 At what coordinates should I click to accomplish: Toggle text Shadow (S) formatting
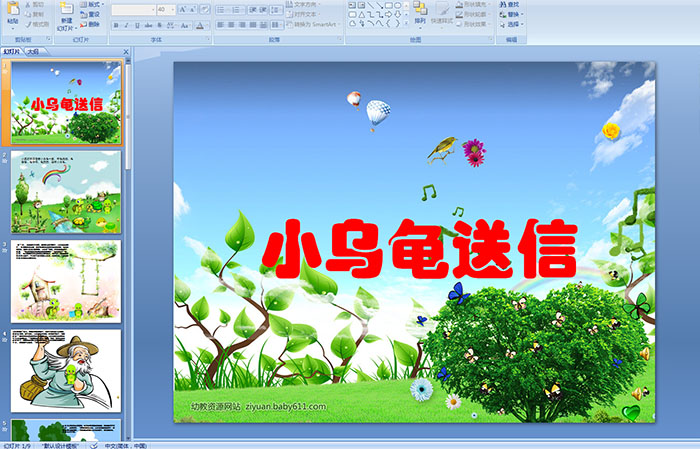coord(160,25)
